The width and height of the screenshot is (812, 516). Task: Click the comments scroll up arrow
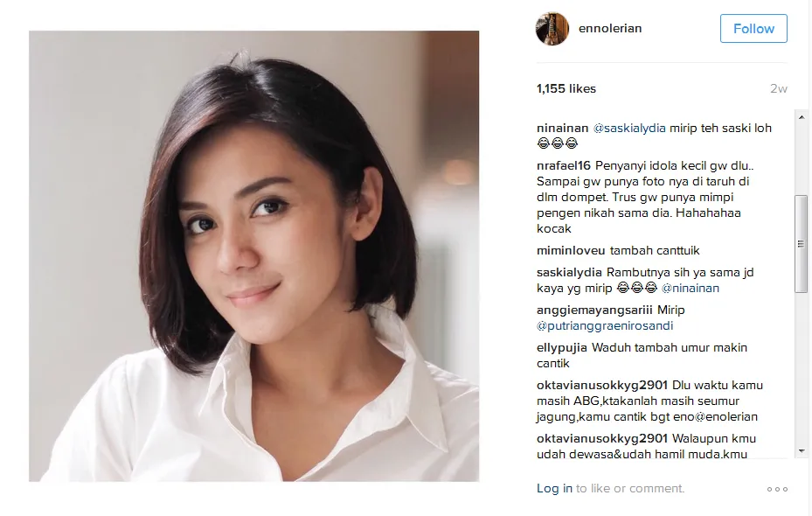802,117
